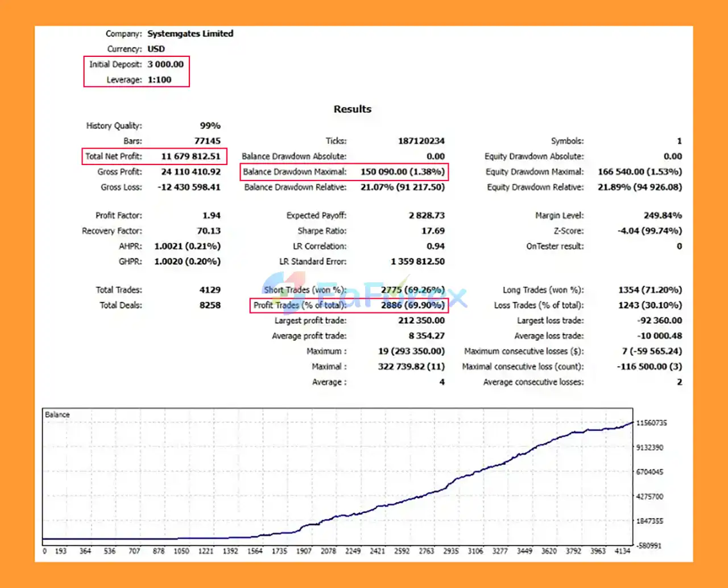Click the Profit Trades (% of total) value
Viewport: 728px width, 588px height.
[412, 305]
